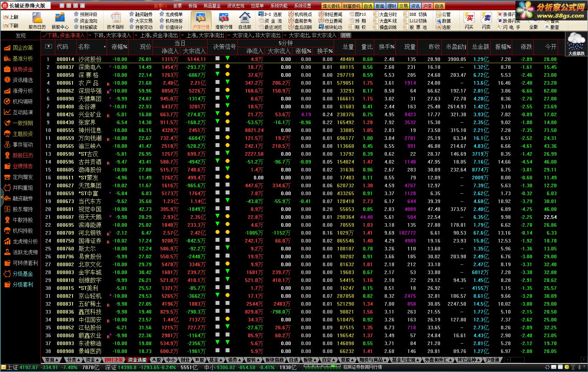Open 机构调研 in the left sidebar
This screenshot has width=588, height=372.
coord(19,102)
